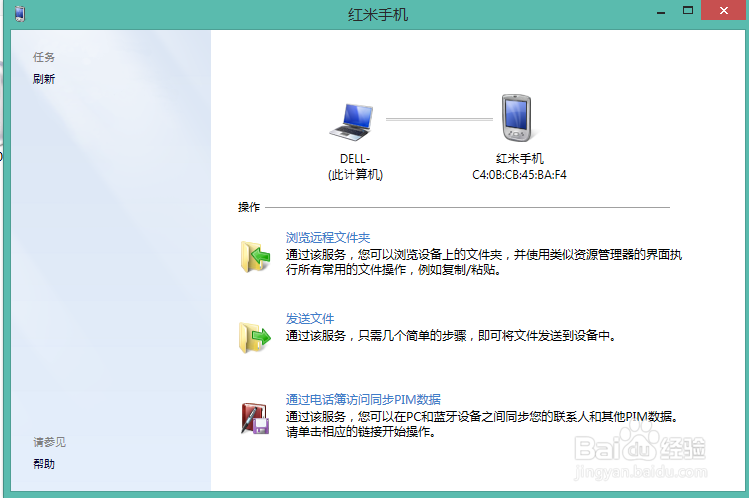Click the DELL- computer name label
The image size is (749, 498).
click(355, 159)
